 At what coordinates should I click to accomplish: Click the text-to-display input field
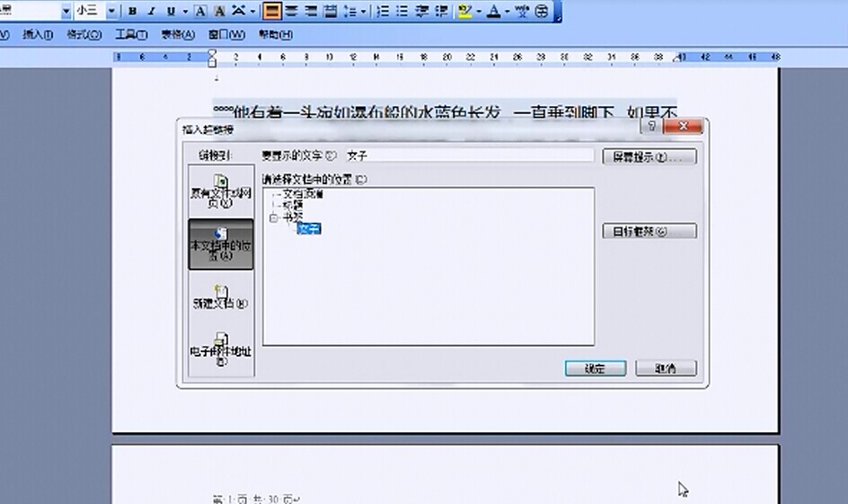[470, 155]
